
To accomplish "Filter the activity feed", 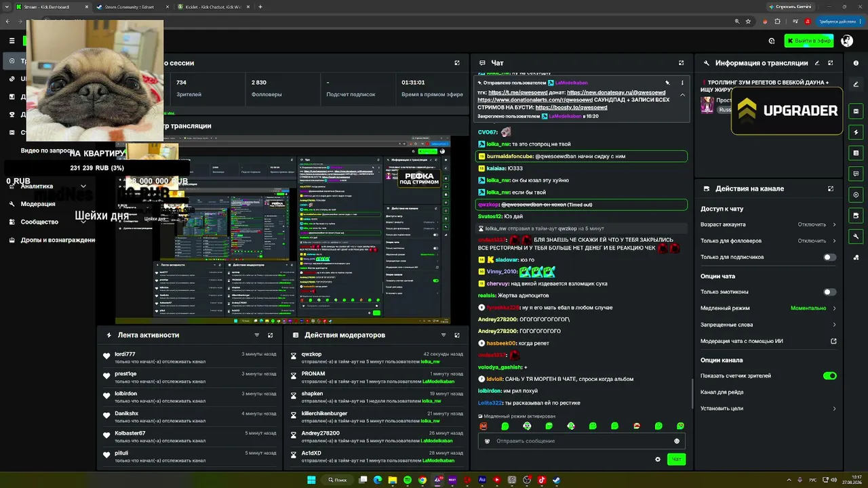I will [256, 335].
